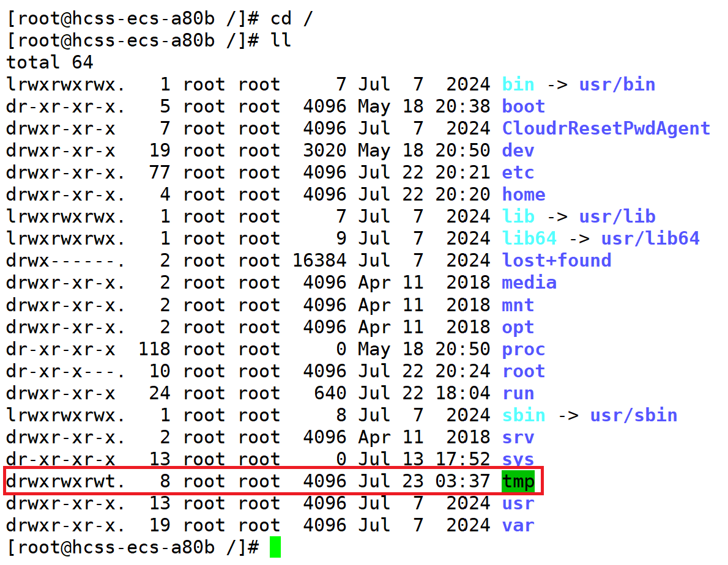Click the proc directory name

pyautogui.click(x=523, y=349)
